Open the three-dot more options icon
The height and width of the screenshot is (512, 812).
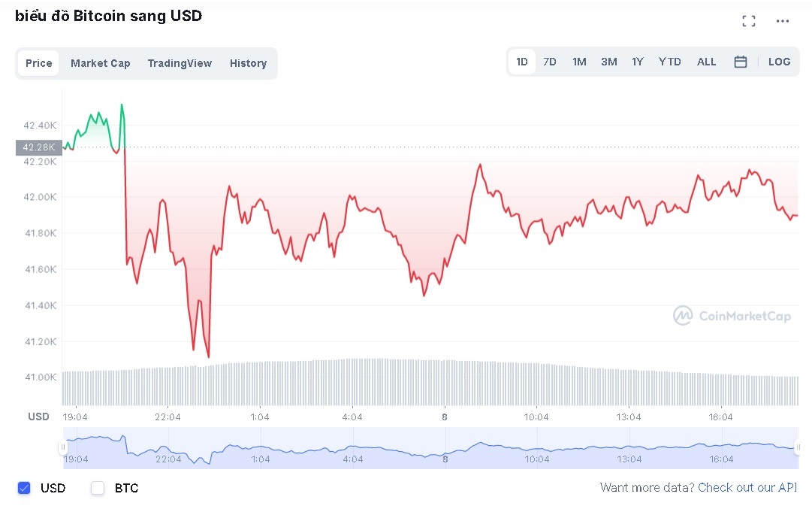coord(782,21)
